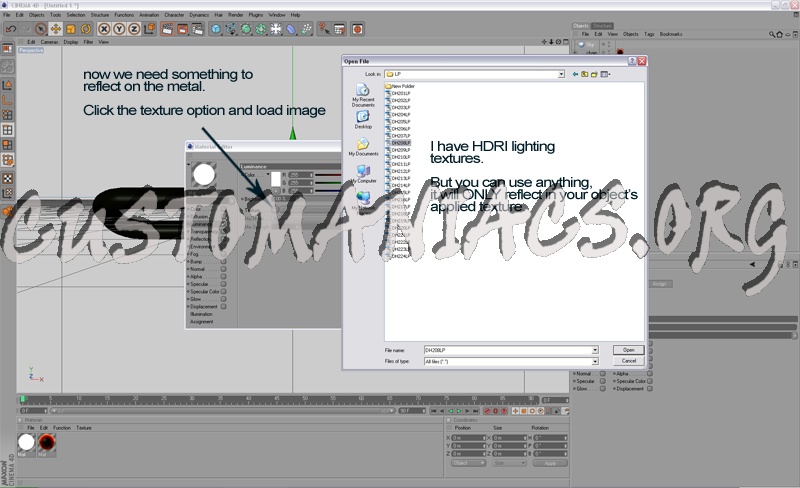Enable Specular Color channel in Material Editor
Image resolution: width=800 pixels, height=488 pixels.
point(223,291)
